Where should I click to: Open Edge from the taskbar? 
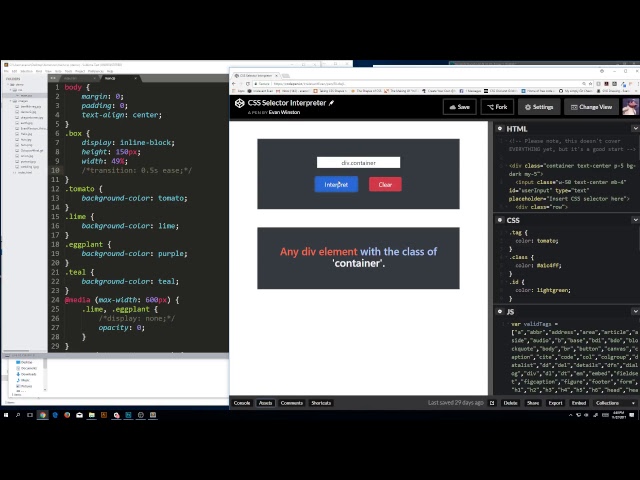click(55, 415)
